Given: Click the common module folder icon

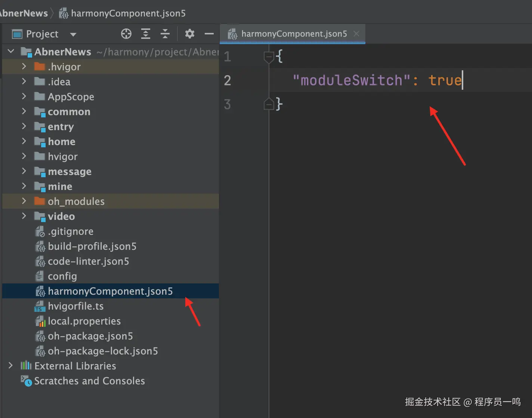Looking at the screenshot, I should click(x=40, y=112).
